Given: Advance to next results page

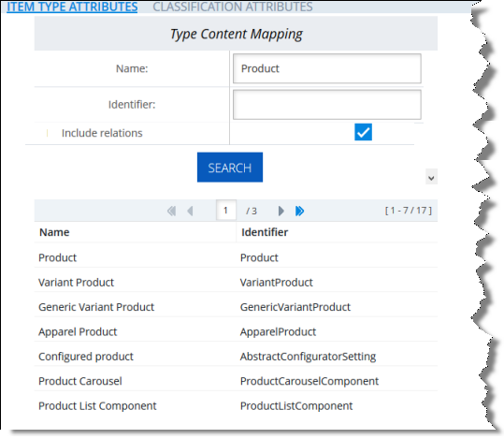Looking at the screenshot, I should click(281, 211).
